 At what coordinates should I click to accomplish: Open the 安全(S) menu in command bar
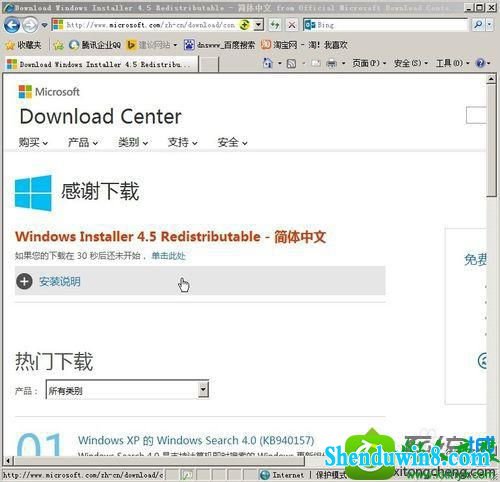point(411,63)
